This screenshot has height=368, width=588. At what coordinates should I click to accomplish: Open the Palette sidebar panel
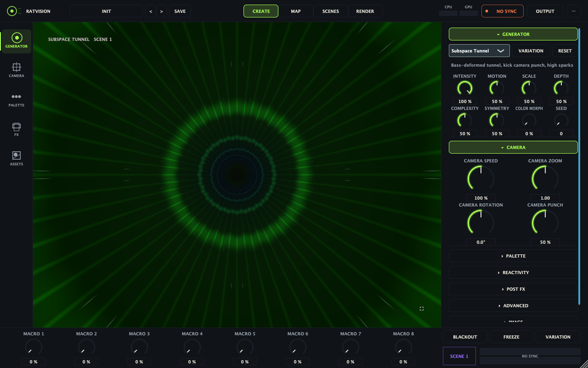[17, 100]
